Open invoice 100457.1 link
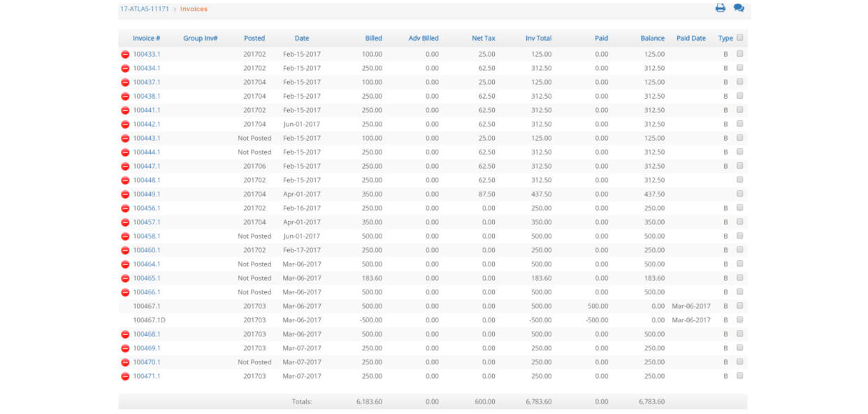 (147, 222)
